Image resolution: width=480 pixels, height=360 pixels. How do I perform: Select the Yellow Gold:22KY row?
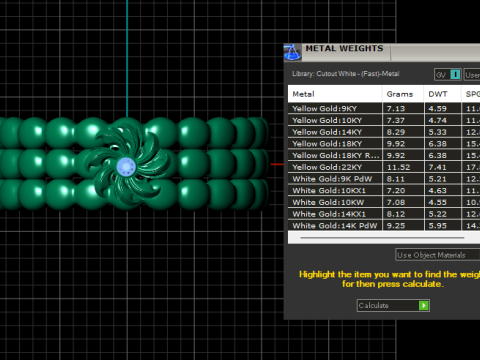(384, 167)
